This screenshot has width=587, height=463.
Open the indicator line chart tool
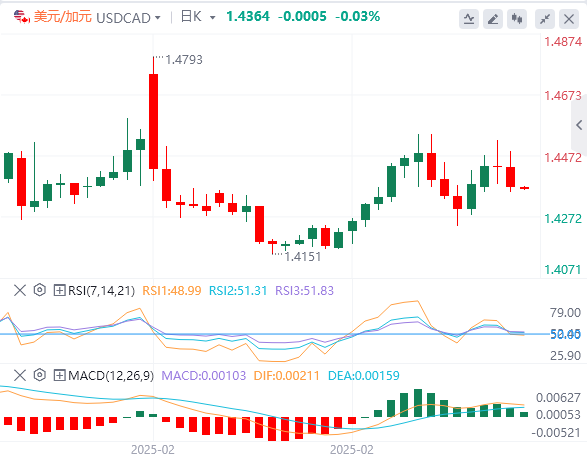point(469,19)
